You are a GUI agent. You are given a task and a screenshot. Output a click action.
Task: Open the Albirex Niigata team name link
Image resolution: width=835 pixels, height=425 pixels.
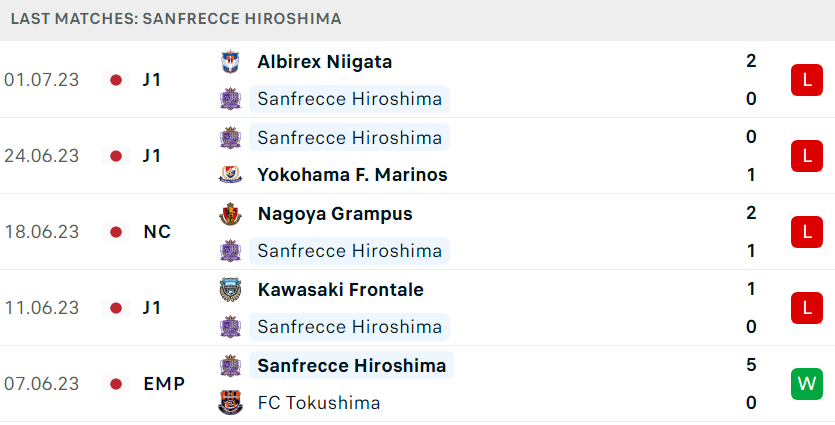[x=325, y=62]
